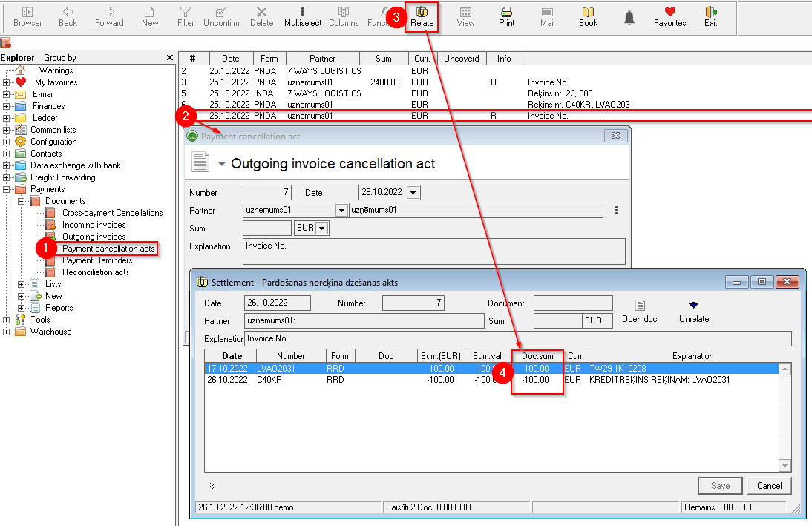Open the Columns settings icon
Viewport: 812px width, 526px height.
[344, 17]
